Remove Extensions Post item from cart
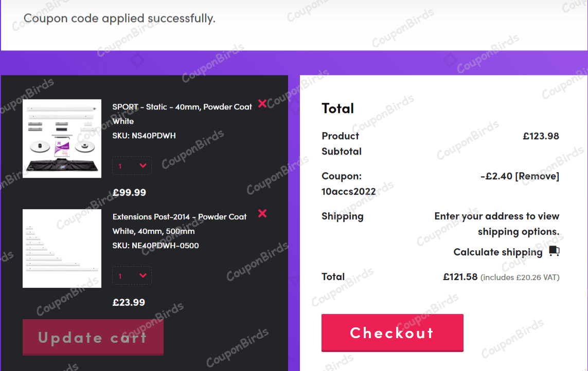588x371 pixels. [x=262, y=213]
